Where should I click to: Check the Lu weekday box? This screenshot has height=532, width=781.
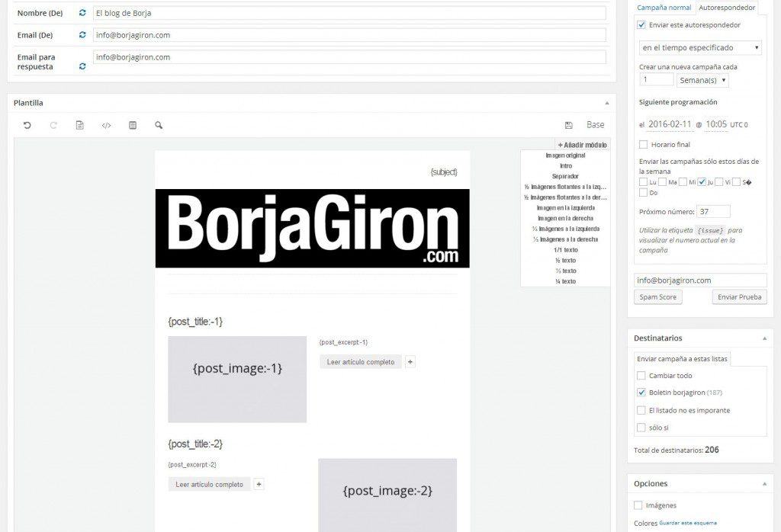[644, 182]
